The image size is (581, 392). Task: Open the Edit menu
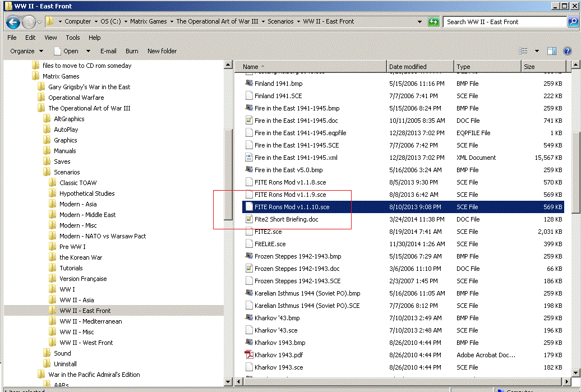pyautogui.click(x=30, y=38)
